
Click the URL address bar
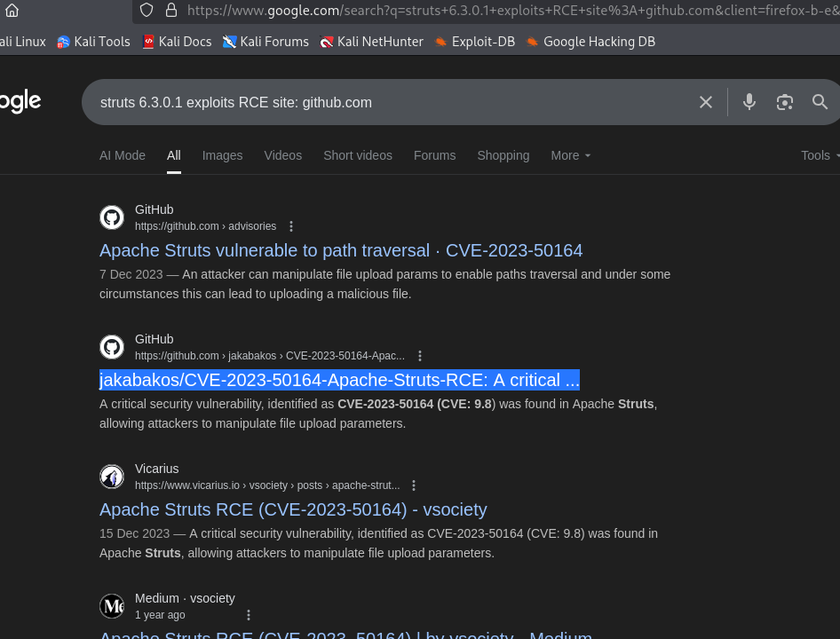(x=512, y=10)
